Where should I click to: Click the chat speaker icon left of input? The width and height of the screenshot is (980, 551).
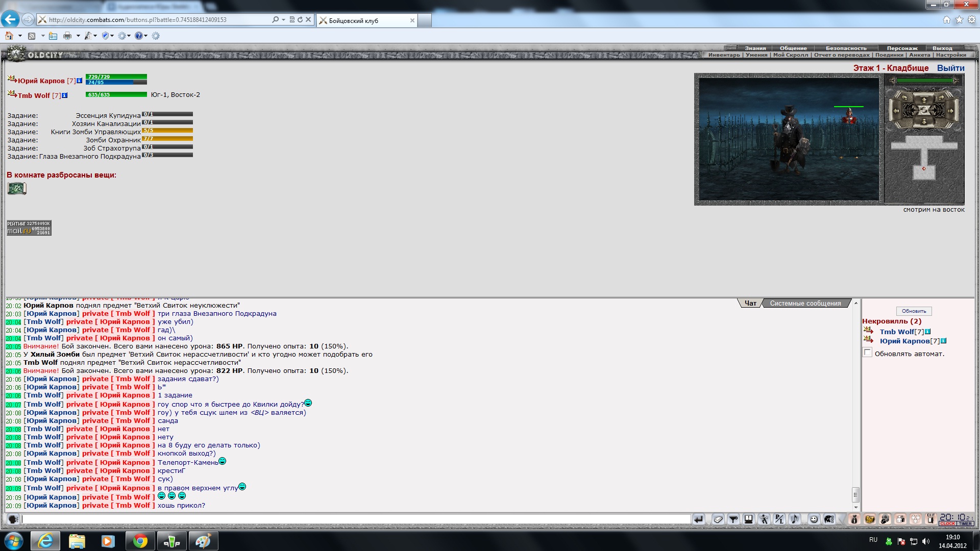(x=13, y=519)
